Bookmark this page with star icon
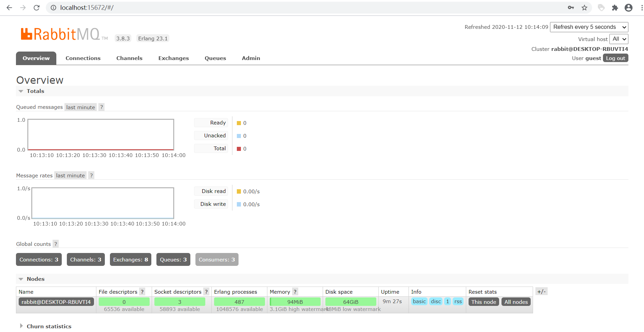 (x=584, y=7)
